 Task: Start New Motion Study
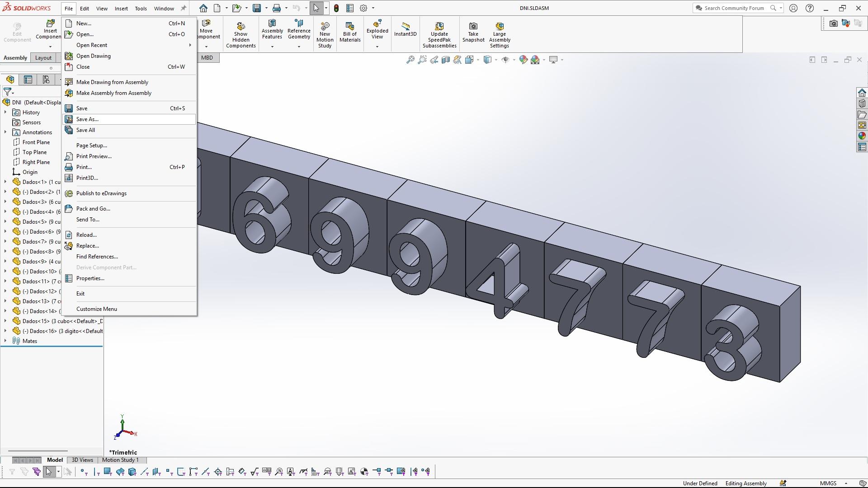[x=325, y=34]
